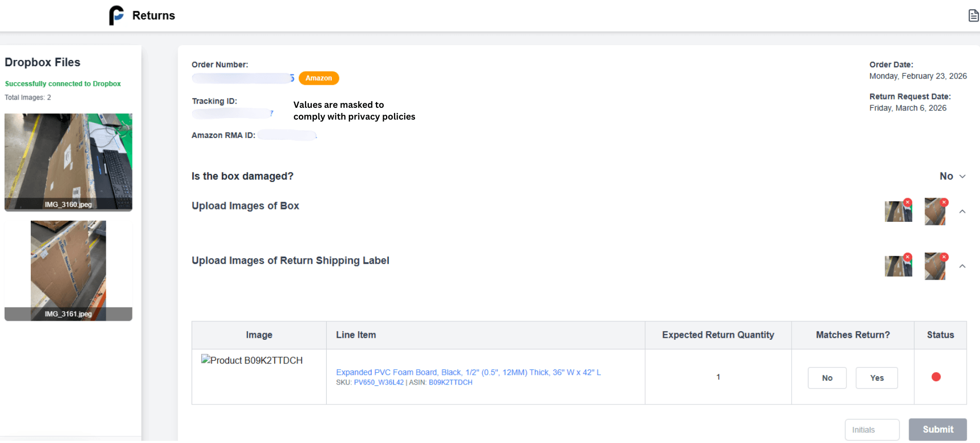Open the Expanded PVC Foam Board product link
Screen dimensions: 980x443
pos(468,372)
